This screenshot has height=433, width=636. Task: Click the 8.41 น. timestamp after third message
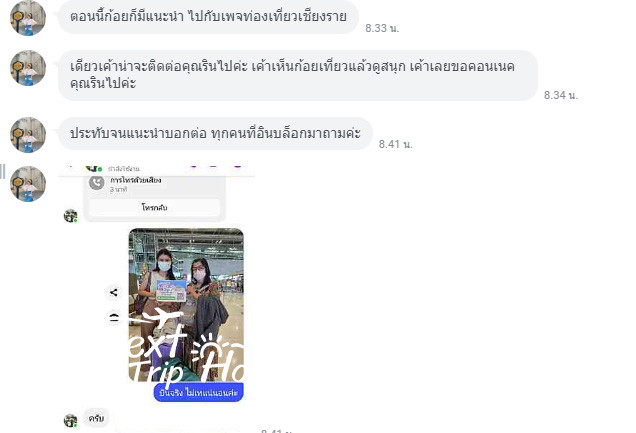[x=395, y=144]
